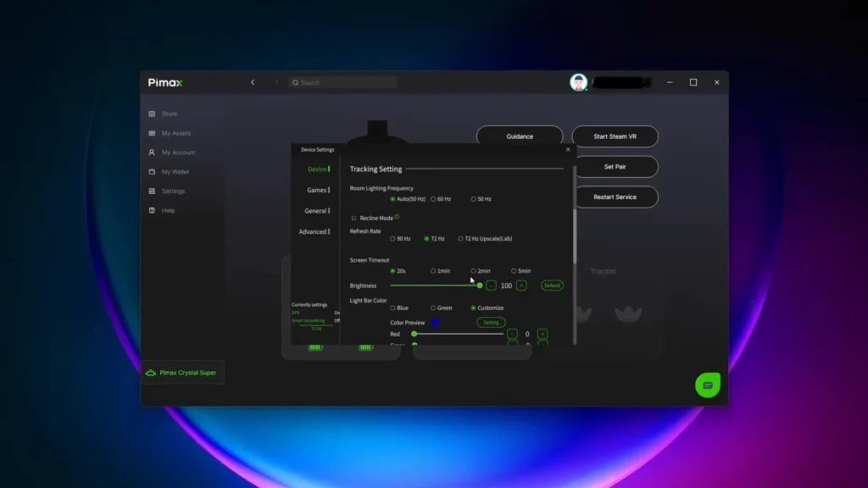Navigate forward with the right arrow
This screenshot has height=488, width=868.
click(276, 82)
